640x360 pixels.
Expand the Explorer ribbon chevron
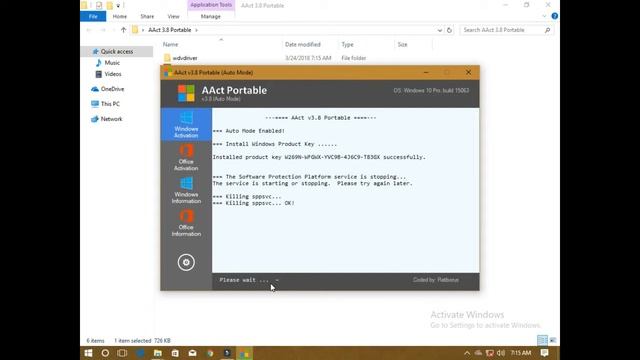click(544, 16)
